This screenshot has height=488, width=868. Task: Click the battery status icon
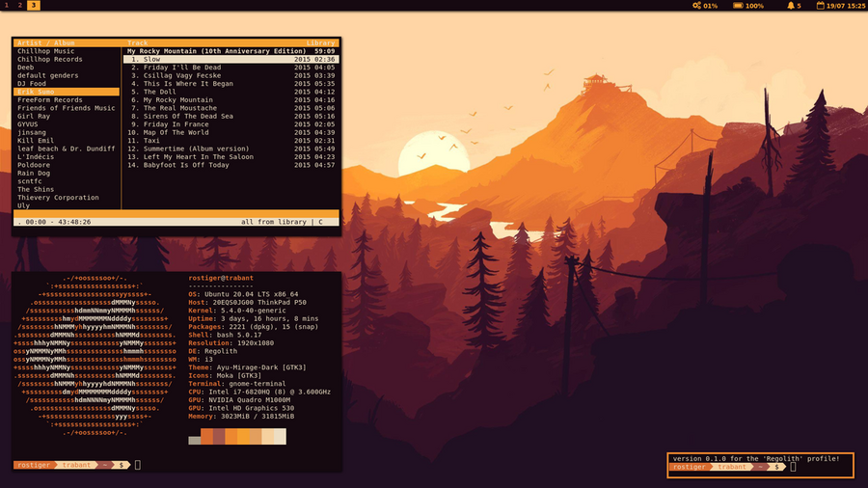click(x=738, y=6)
